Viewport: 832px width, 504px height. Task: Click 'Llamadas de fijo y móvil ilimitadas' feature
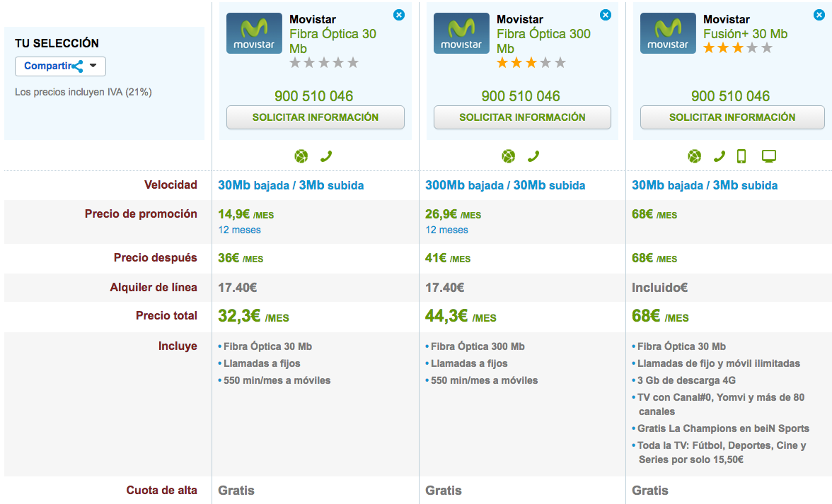pyautogui.click(x=719, y=363)
